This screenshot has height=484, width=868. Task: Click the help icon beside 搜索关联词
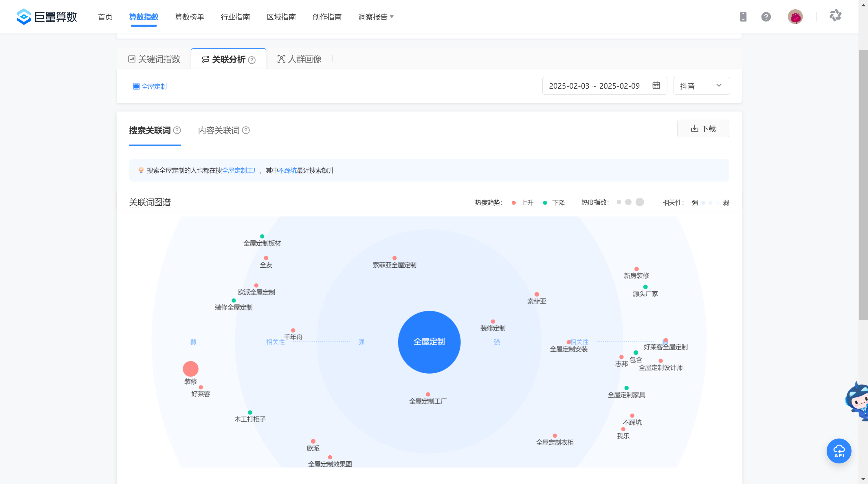click(177, 130)
